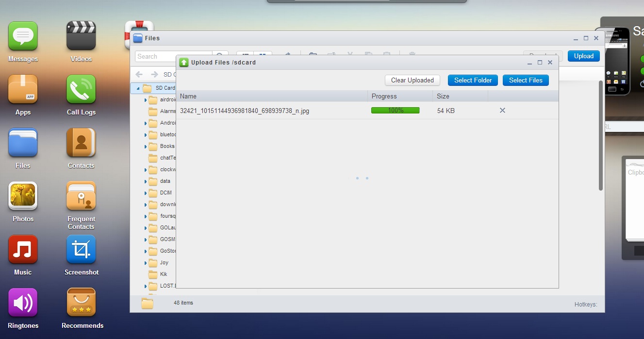Remove the uploaded jpg file entry
Image resolution: width=644 pixels, height=339 pixels.
tap(502, 111)
